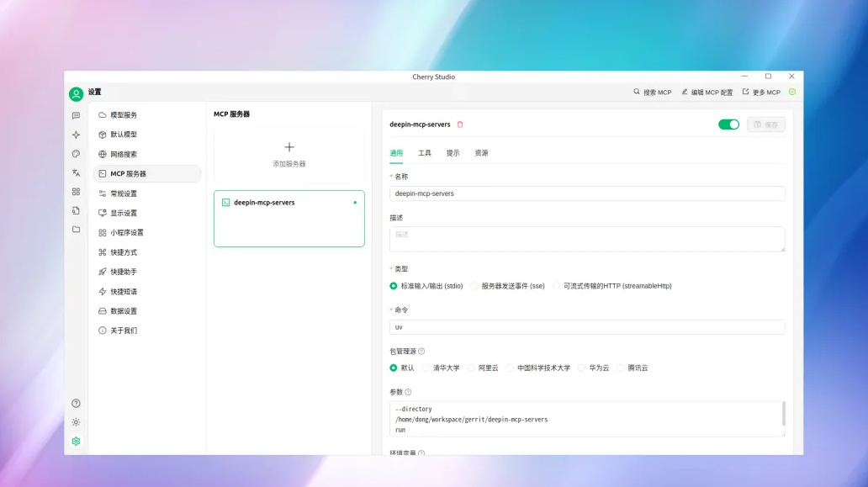Open the user avatar profile
Image resolution: width=868 pixels, height=487 pixels.
pyautogui.click(x=76, y=94)
